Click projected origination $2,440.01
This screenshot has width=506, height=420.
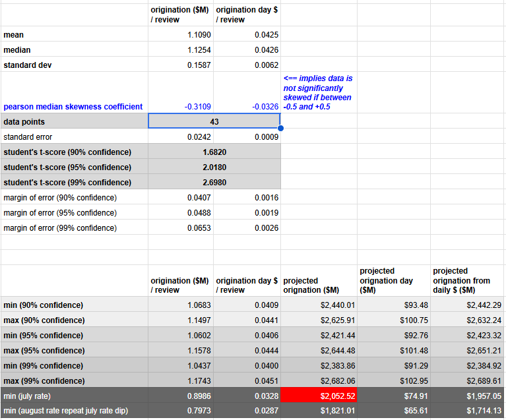coord(338,305)
